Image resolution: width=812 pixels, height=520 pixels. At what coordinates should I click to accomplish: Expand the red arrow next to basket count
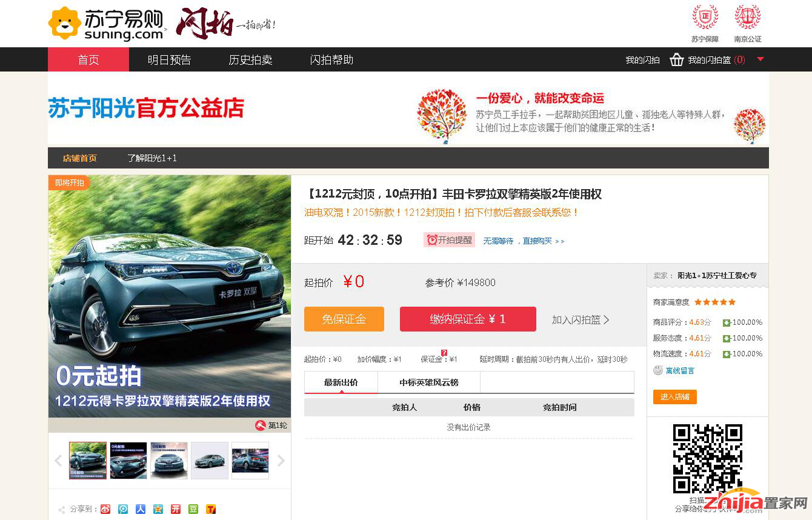(760, 59)
